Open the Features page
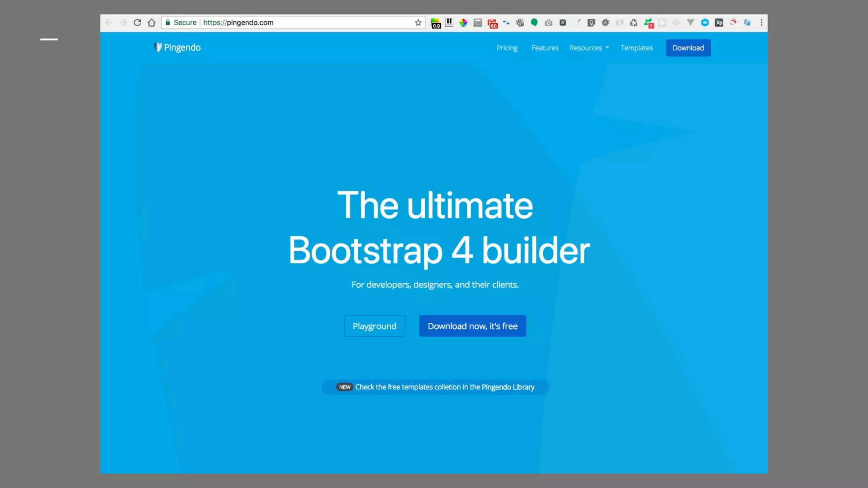The height and width of the screenshot is (488, 868). (545, 48)
